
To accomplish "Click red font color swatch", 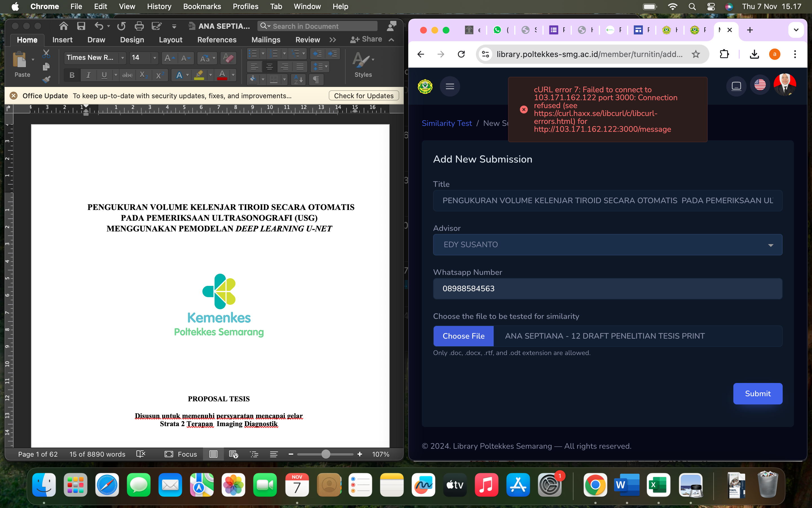I will [x=222, y=75].
